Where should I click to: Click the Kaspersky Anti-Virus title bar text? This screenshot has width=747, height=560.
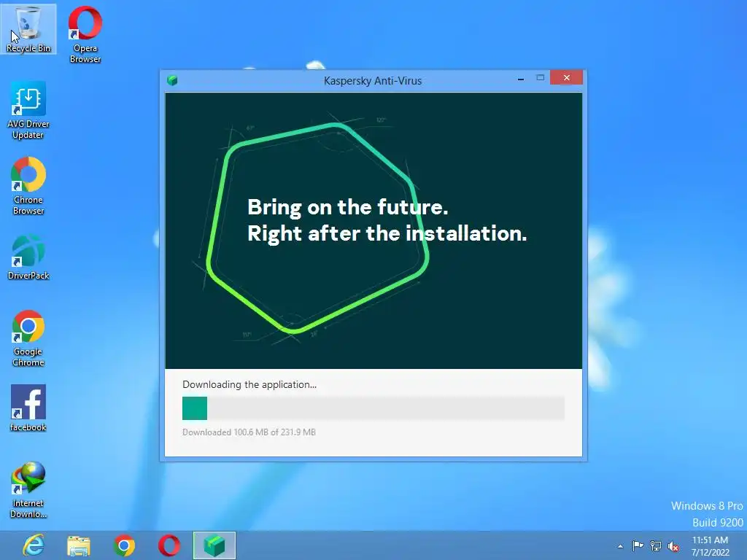tap(373, 81)
